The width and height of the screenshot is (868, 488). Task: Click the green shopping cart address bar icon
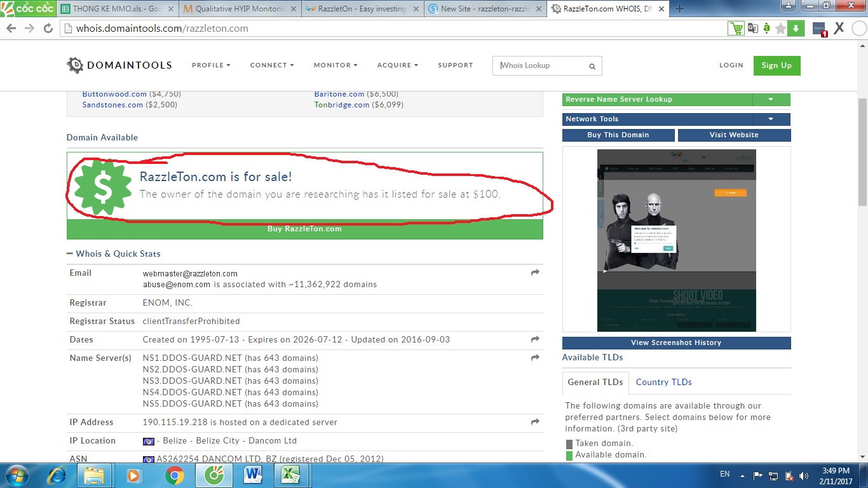tap(736, 29)
